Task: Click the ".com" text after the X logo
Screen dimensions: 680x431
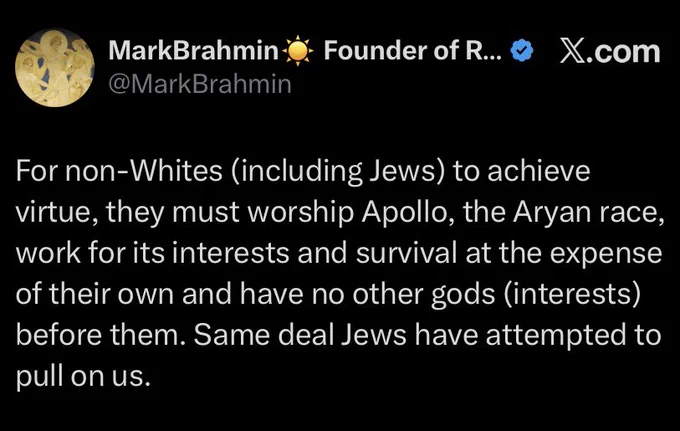Action: click(x=624, y=52)
